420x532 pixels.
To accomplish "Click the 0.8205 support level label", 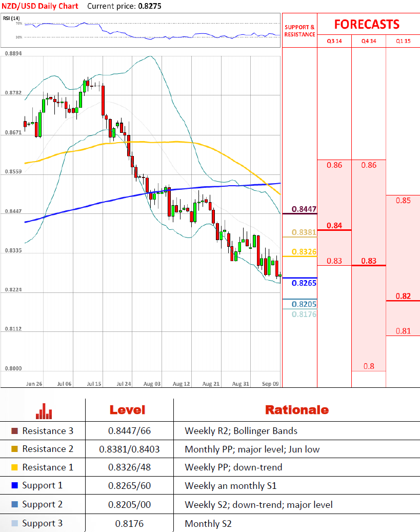I will tap(304, 304).
